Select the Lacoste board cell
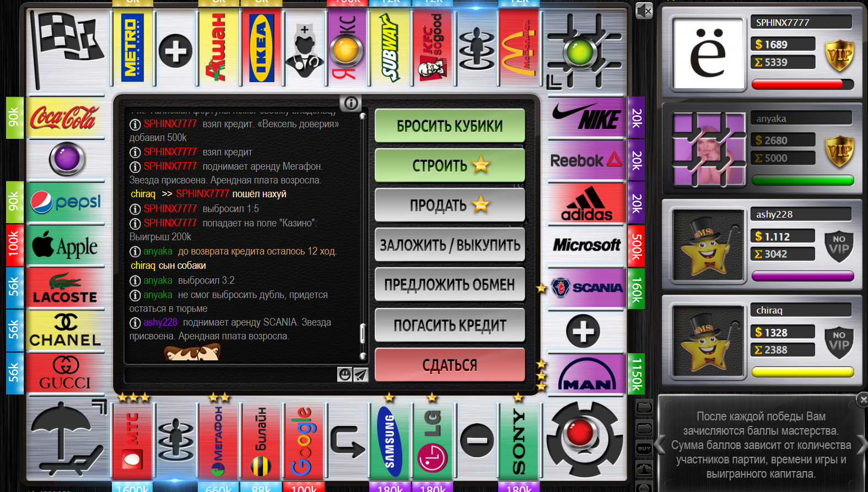Viewport: 868px width, 492px height. (x=65, y=288)
